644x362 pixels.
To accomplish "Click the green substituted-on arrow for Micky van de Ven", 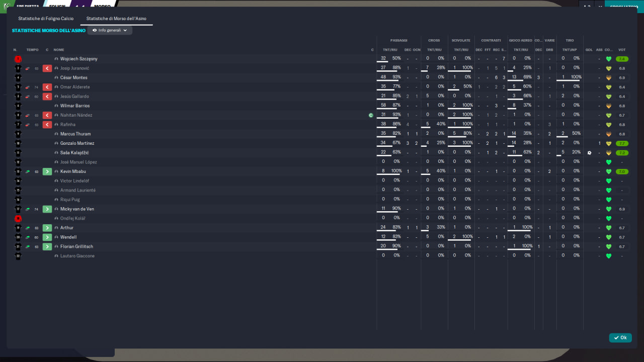I will pos(47,209).
